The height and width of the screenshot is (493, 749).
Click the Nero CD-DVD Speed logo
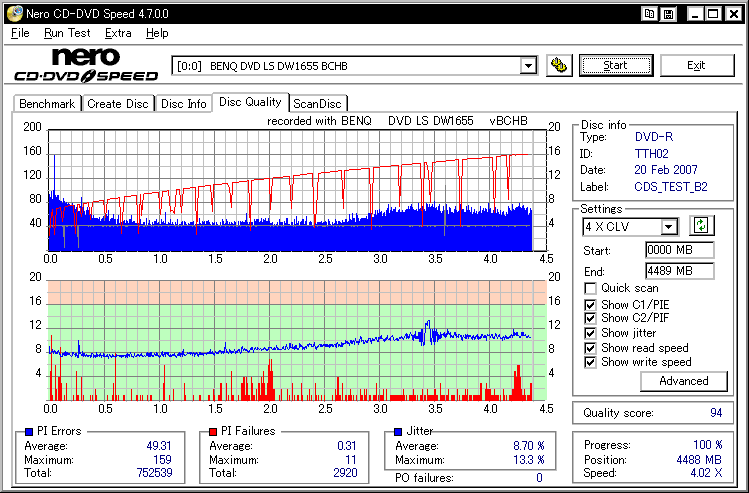click(x=86, y=65)
